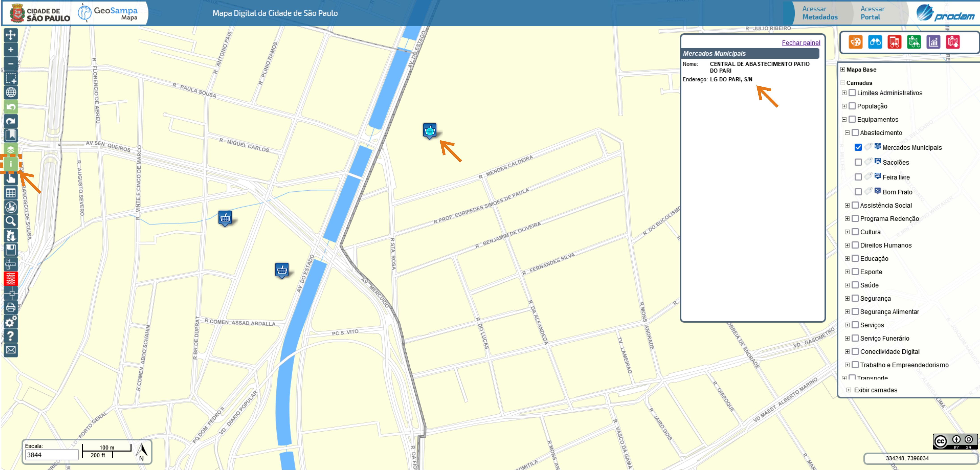Click the orange palette thematic icon
This screenshot has width=980, height=470.
click(856, 42)
